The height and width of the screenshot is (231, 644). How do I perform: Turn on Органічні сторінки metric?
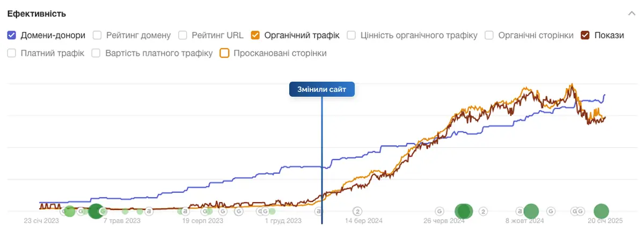(x=489, y=35)
